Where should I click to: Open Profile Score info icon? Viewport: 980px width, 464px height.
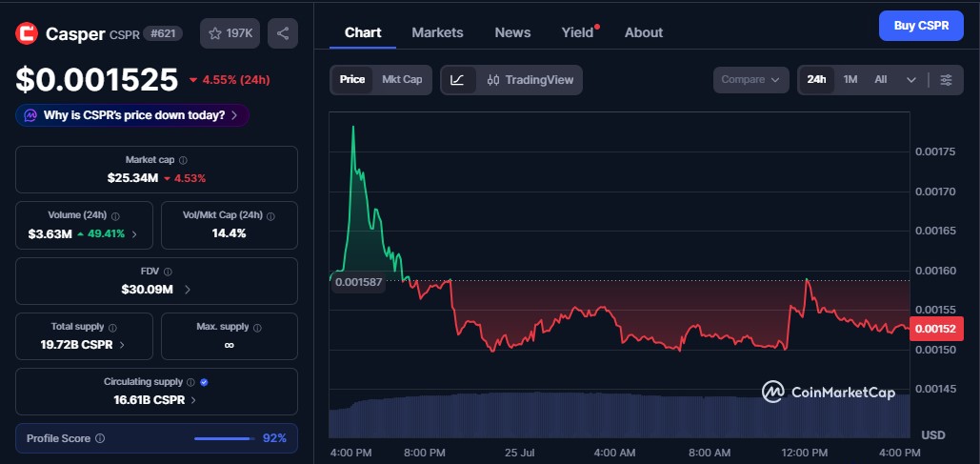(x=100, y=439)
